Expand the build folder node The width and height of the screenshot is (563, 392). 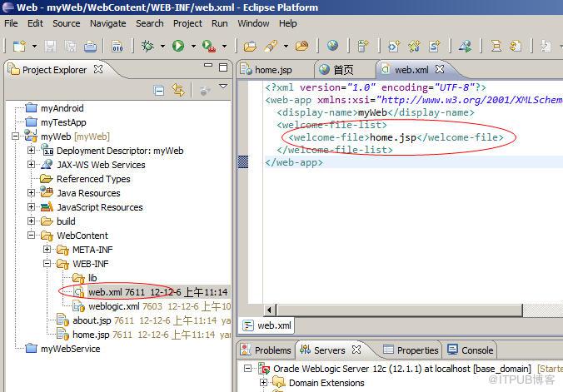[32, 221]
